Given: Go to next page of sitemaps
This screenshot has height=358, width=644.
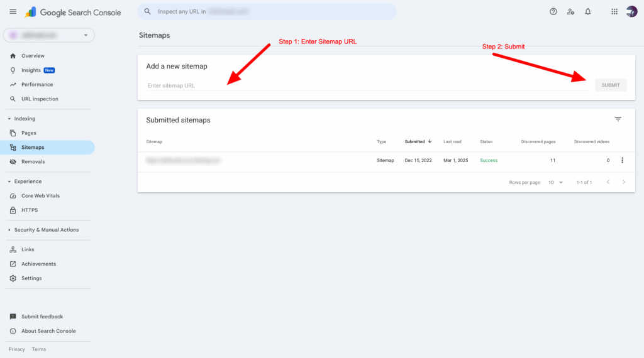Looking at the screenshot, I should point(624,182).
